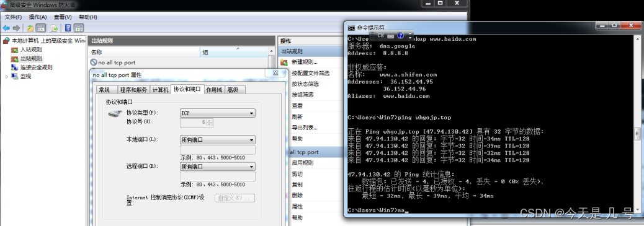644x226 pixels.
Task: Click the 自定义(C)... button
Action: (235, 198)
